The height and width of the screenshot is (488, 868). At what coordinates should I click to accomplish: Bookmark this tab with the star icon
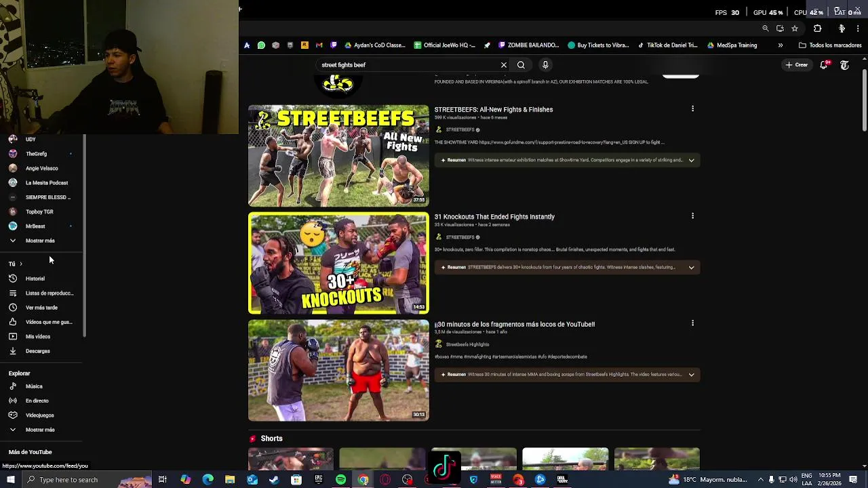click(795, 28)
